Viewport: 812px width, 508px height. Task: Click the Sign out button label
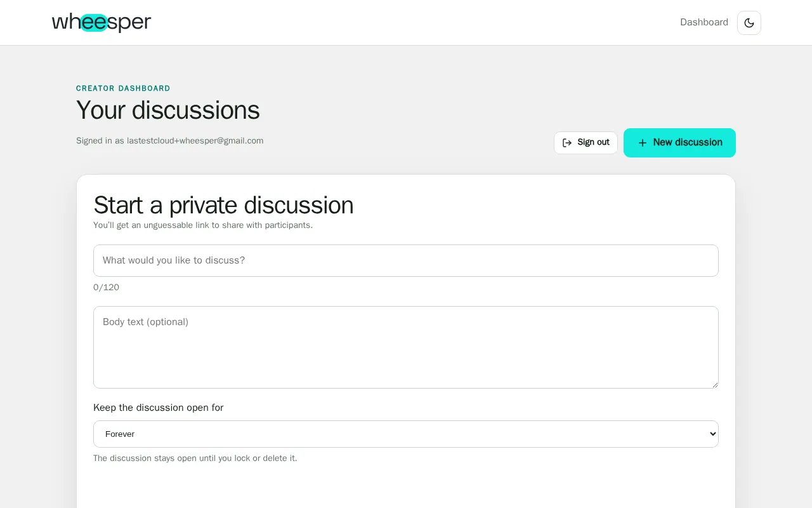pyautogui.click(x=593, y=142)
